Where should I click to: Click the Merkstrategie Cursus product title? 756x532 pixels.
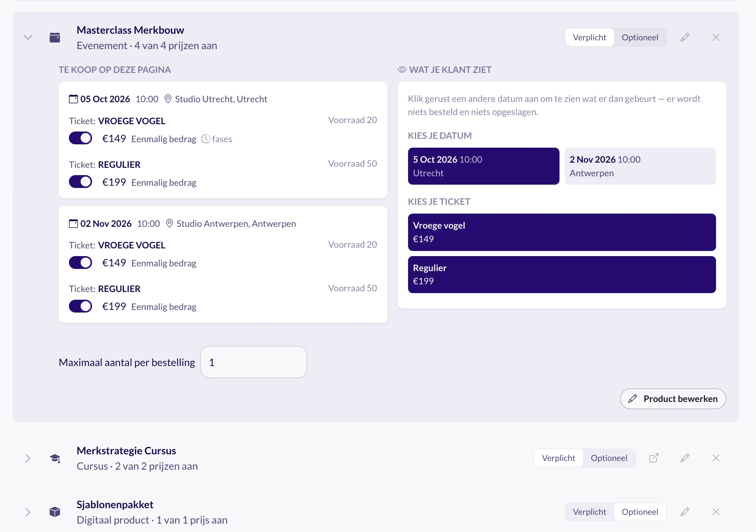point(126,451)
